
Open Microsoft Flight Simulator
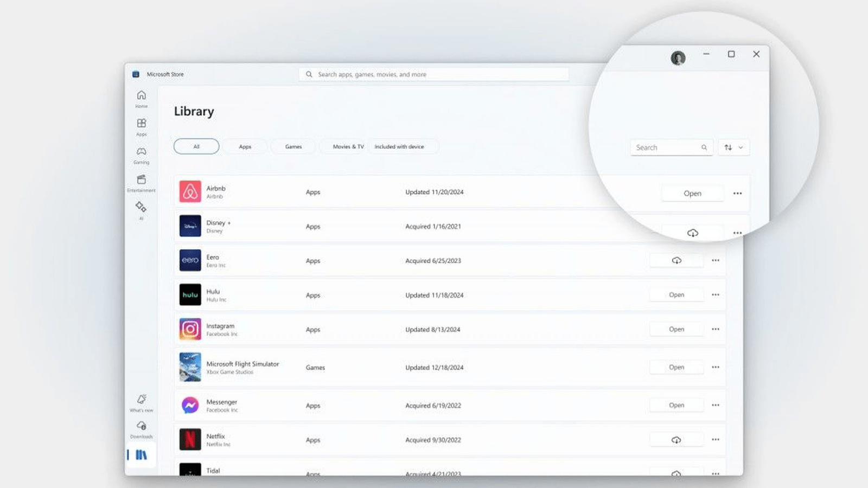click(x=676, y=367)
